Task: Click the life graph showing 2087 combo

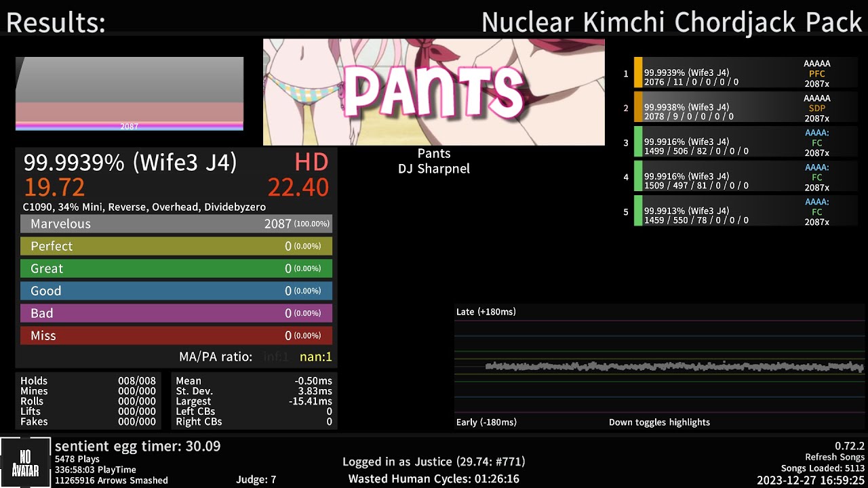Action: [x=130, y=94]
